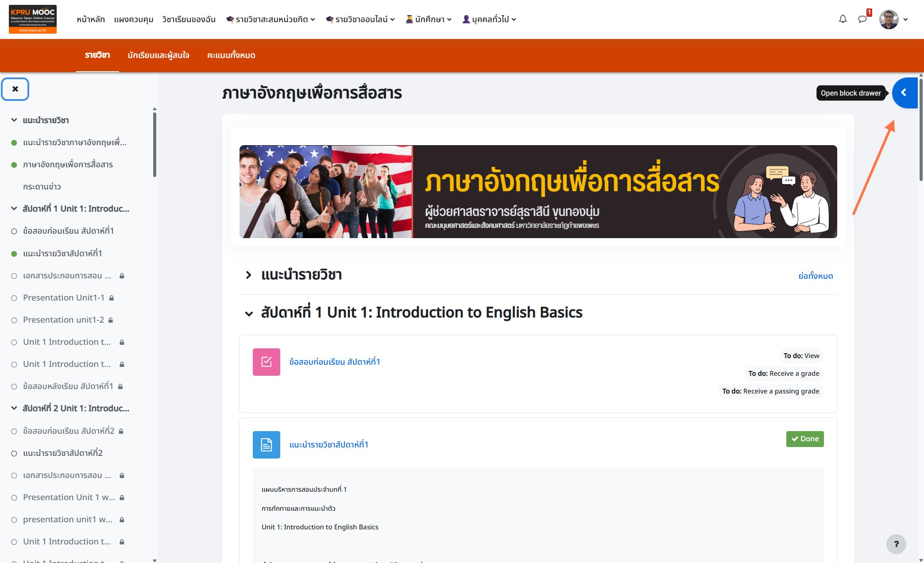Go to หน้าหลัก in top menu
Viewport: 924px width, 563px height.
pyautogui.click(x=91, y=19)
